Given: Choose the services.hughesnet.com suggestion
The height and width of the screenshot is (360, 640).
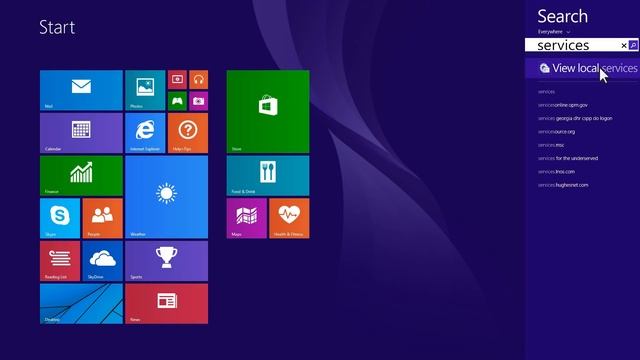Looking at the screenshot, I should (563, 185).
